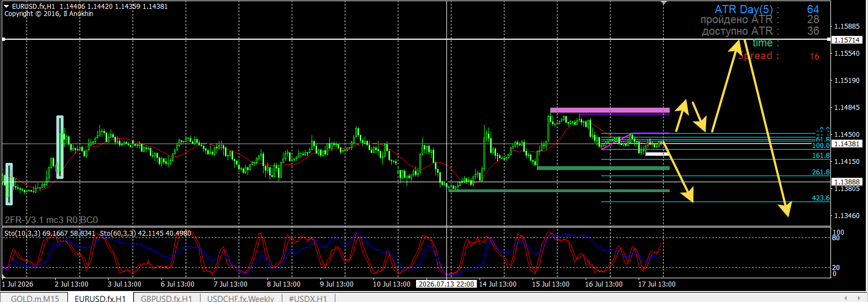868x302 pixels.
Task: Click the crosshair date label 2026.07.13 22:00
Action: 446,284
